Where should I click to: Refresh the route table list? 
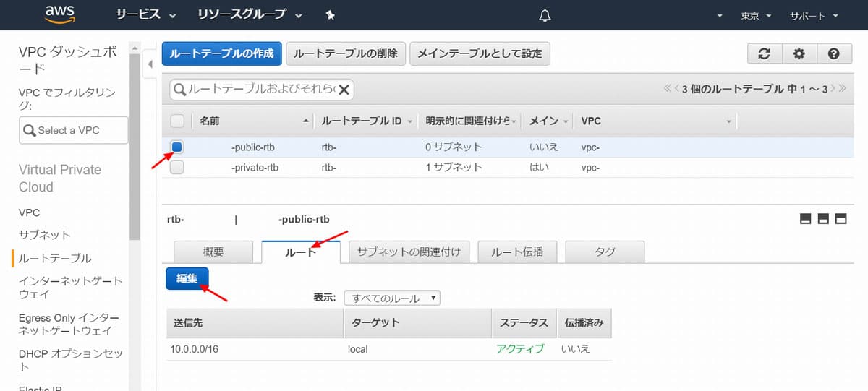coord(764,53)
